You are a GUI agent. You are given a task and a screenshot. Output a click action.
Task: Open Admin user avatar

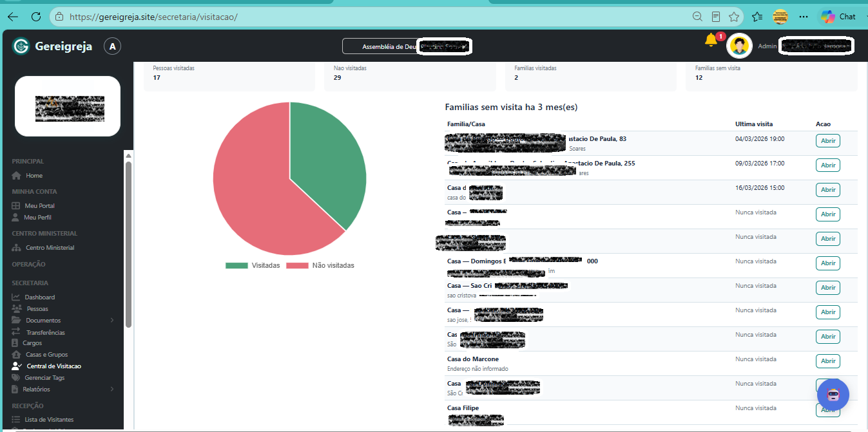coord(739,46)
